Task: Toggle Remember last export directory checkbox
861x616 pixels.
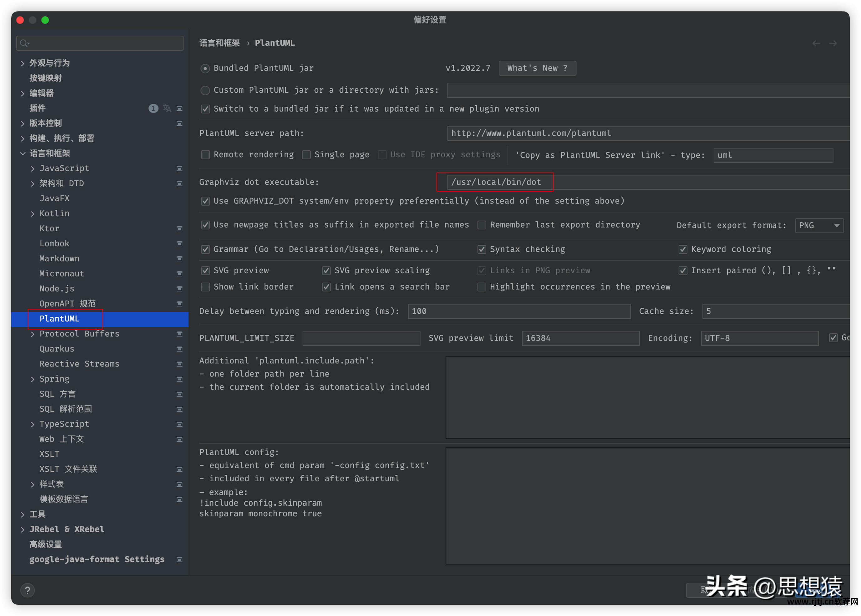Action: pyautogui.click(x=481, y=225)
